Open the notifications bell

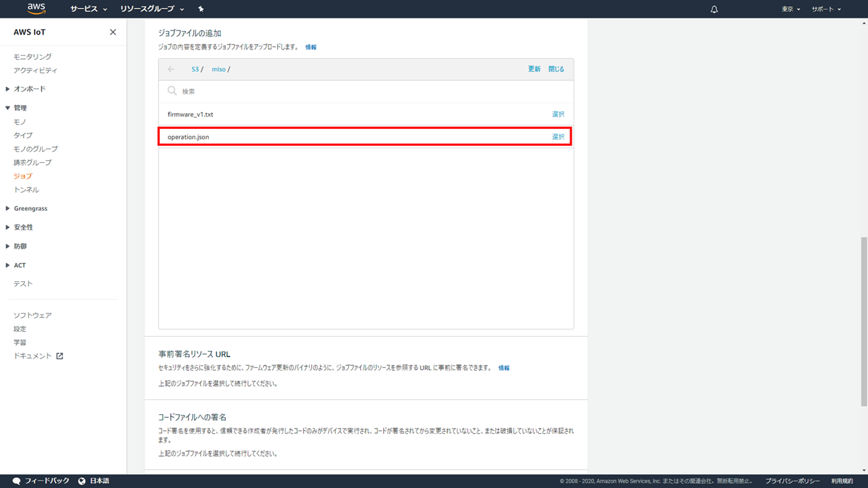pyautogui.click(x=714, y=9)
